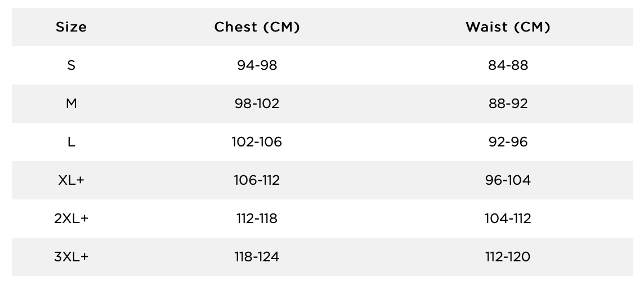Click chest value 94-98
644x285 pixels.
pos(257,65)
